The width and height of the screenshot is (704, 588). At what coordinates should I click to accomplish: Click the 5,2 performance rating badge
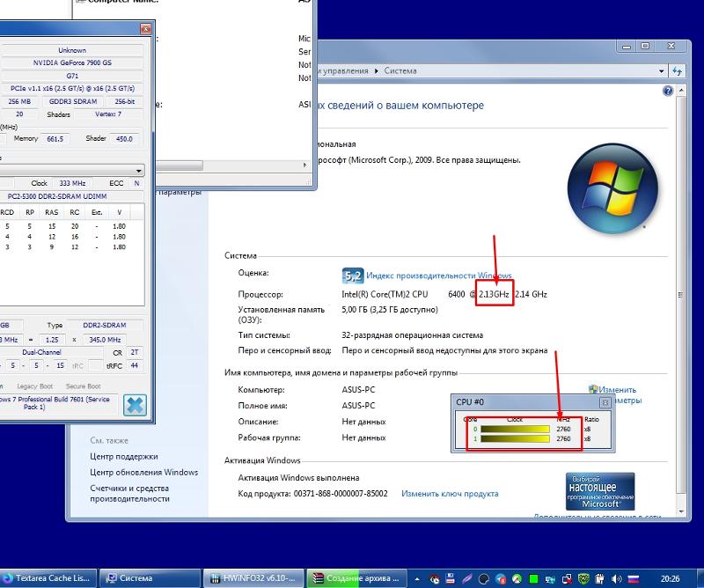pyautogui.click(x=353, y=276)
